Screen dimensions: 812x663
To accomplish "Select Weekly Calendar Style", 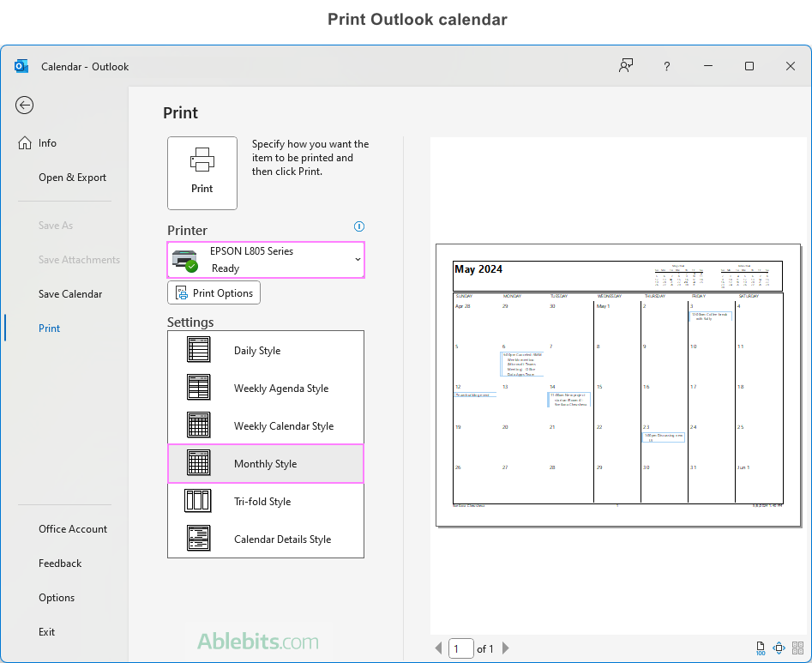I will [266, 425].
